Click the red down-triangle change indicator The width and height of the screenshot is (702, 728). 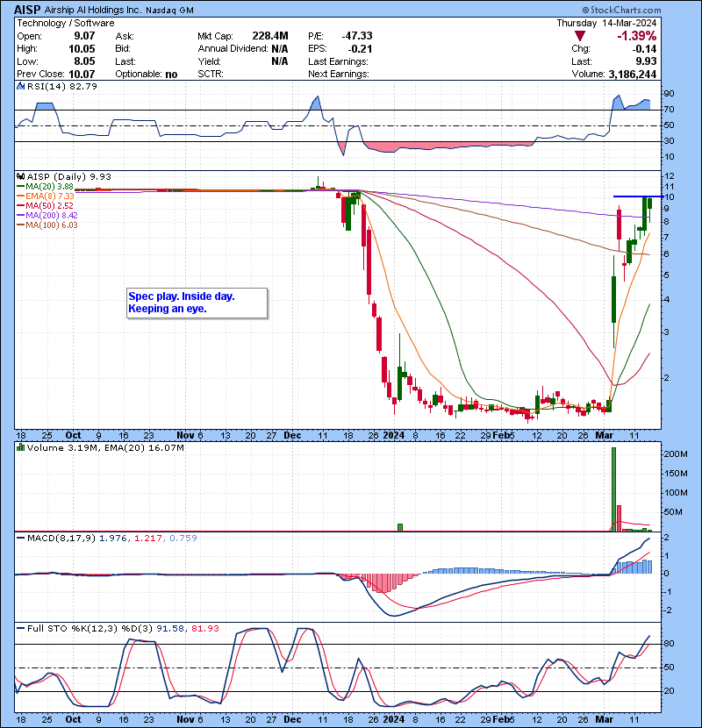pyautogui.click(x=579, y=36)
